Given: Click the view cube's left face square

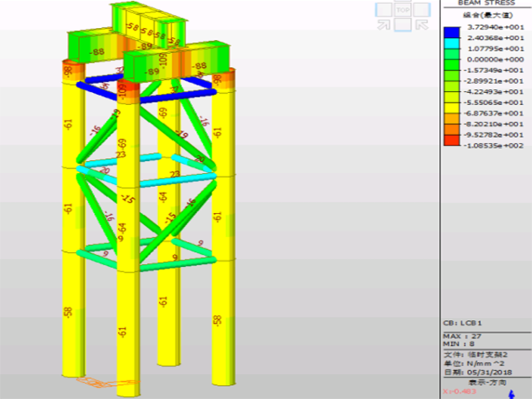Looking at the screenshot, I should click(x=384, y=10).
